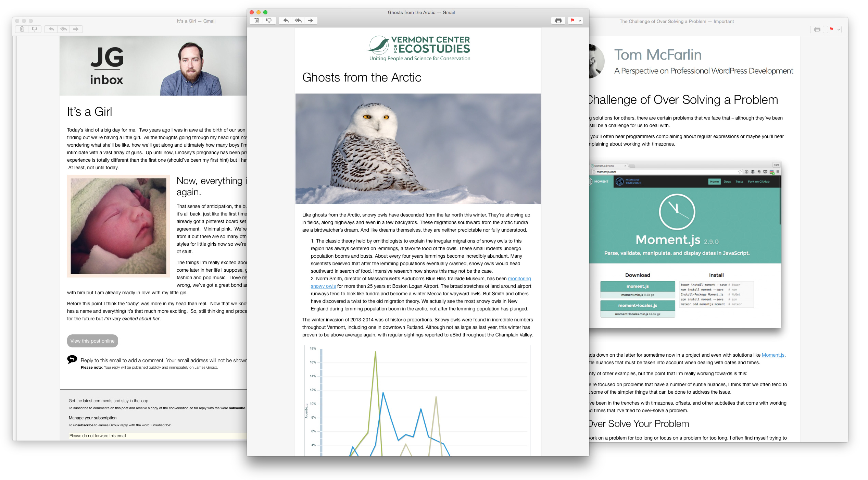
Task: Forward the Ghosts from the Arctic email
Action: pyautogui.click(x=311, y=21)
